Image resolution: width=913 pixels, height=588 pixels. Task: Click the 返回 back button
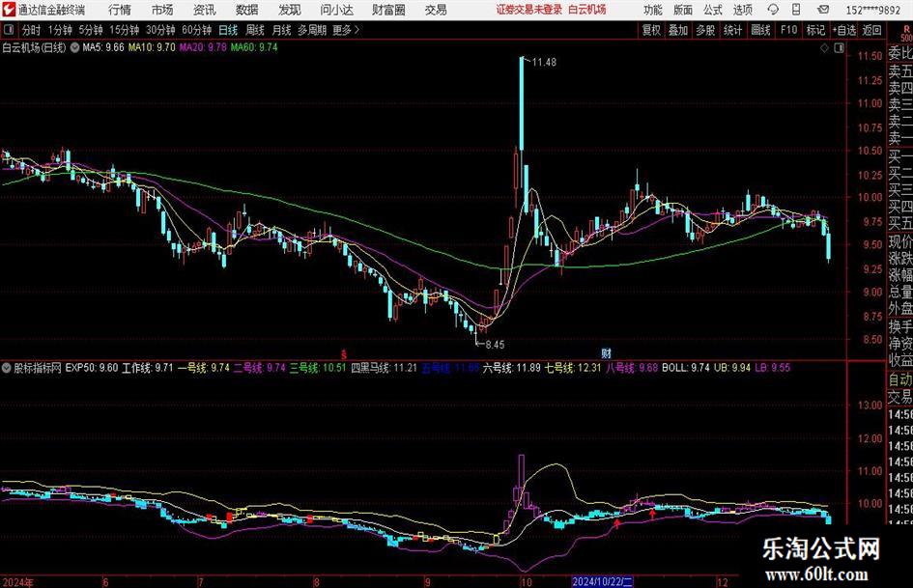click(x=871, y=30)
